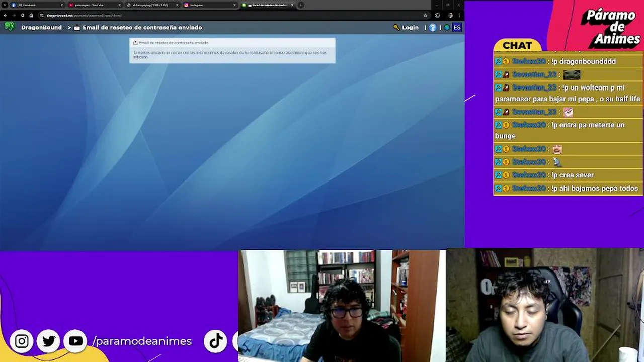Close the png image tab

(177, 5)
